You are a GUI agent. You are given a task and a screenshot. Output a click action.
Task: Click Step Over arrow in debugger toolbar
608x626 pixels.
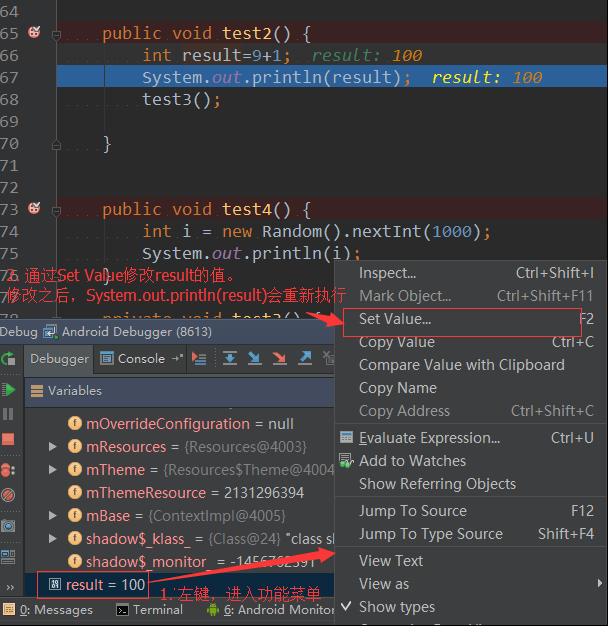click(x=230, y=358)
